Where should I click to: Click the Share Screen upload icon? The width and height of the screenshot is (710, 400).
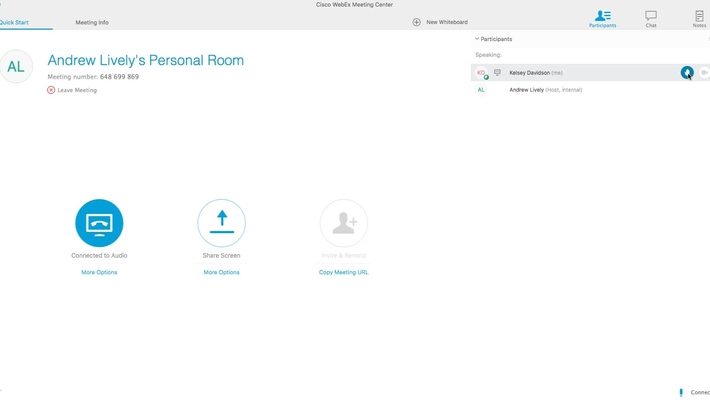click(221, 223)
